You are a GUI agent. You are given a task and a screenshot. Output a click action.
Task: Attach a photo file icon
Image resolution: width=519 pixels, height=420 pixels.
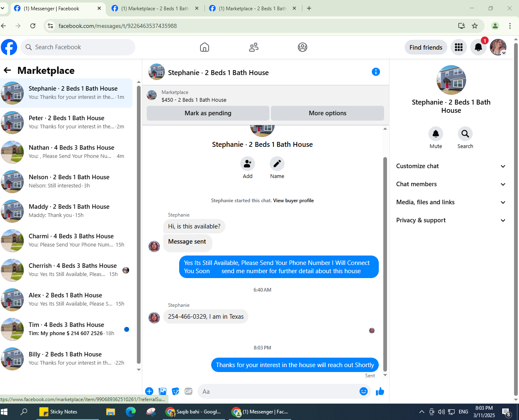coord(163,391)
